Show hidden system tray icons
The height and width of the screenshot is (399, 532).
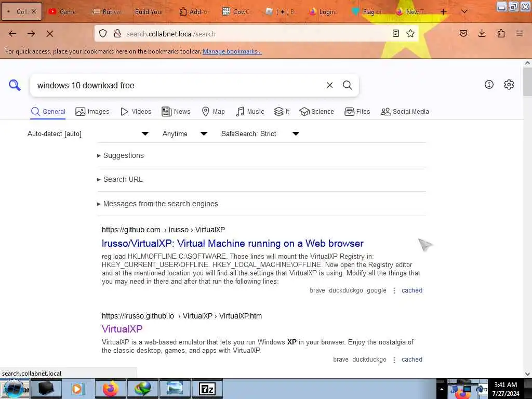[x=442, y=389]
